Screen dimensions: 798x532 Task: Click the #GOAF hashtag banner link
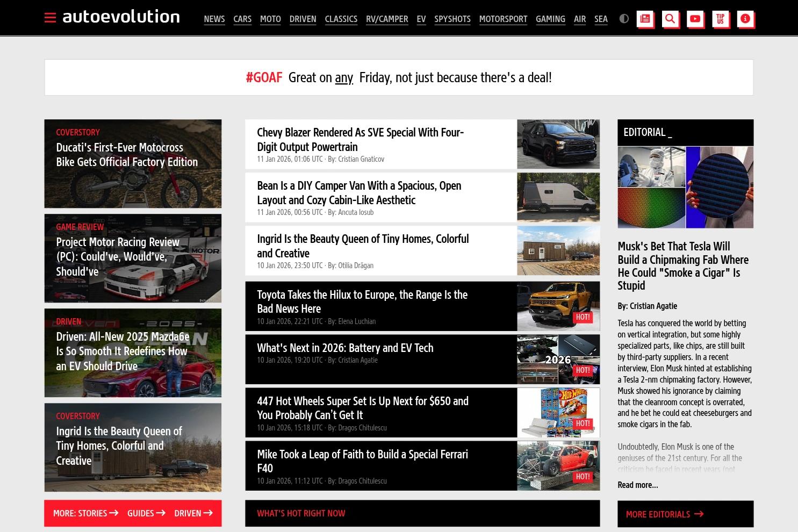[x=264, y=77]
